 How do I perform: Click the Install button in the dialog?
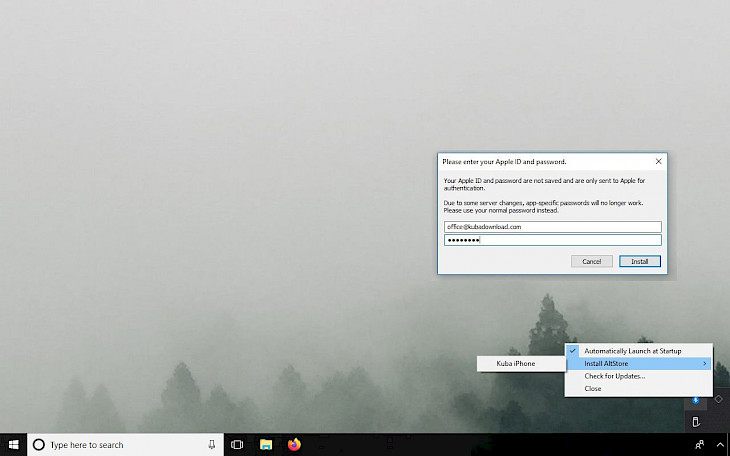[640, 261]
